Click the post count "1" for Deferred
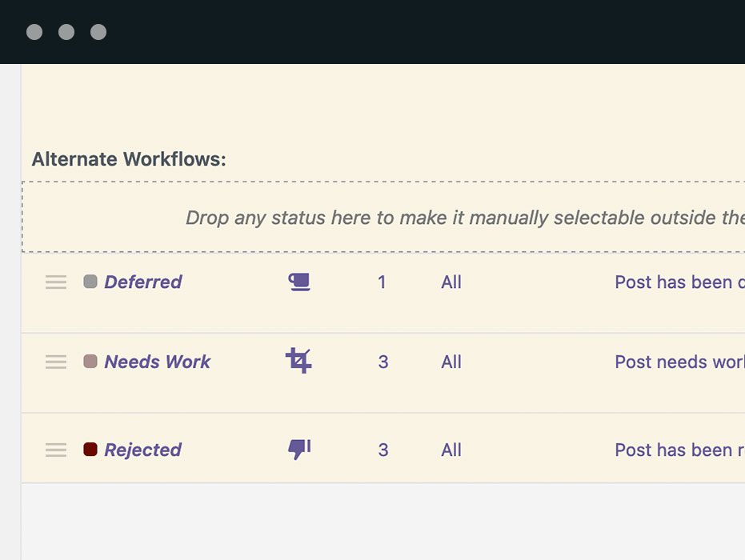The image size is (745, 560). pyautogui.click(x=383, y=282)
